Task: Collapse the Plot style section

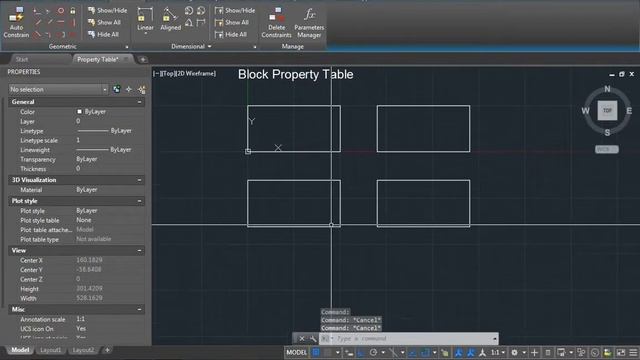Action: click(139, 201)
